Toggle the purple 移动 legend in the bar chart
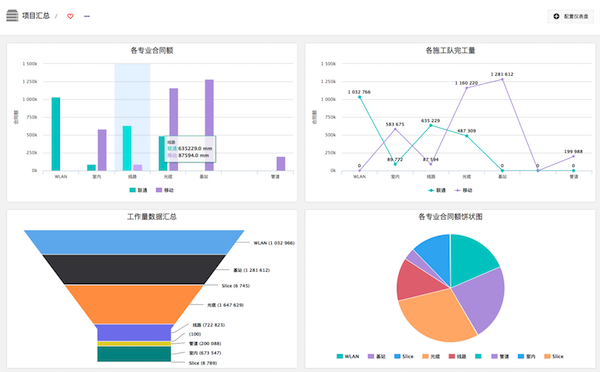Viewport: 600px width, 372px height. point(165,190)
